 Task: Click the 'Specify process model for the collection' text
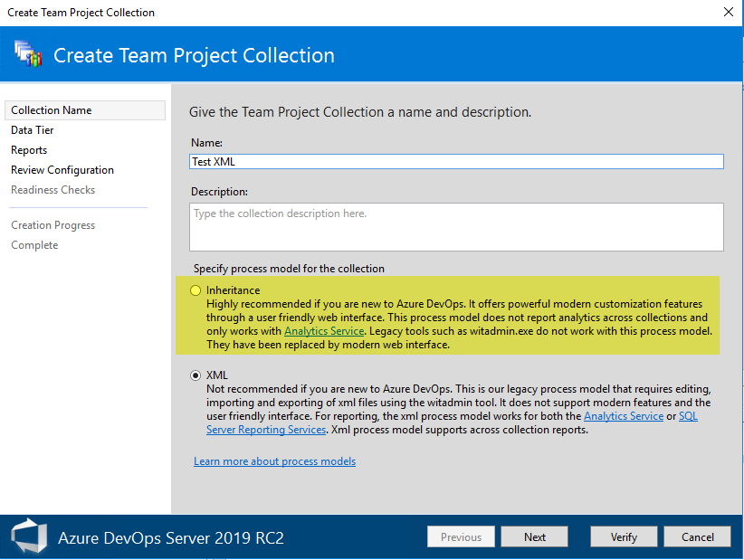(x=289, y=269)
